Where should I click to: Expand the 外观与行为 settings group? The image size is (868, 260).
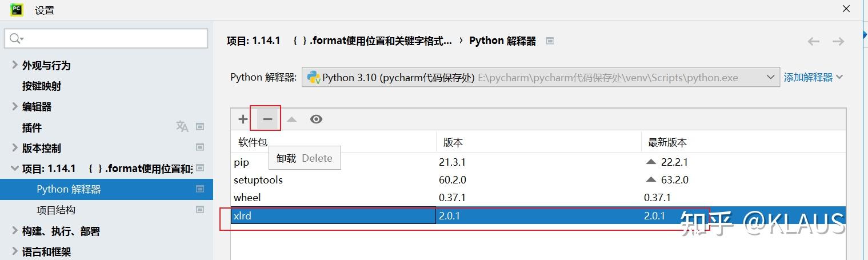[x=15, y=65]
